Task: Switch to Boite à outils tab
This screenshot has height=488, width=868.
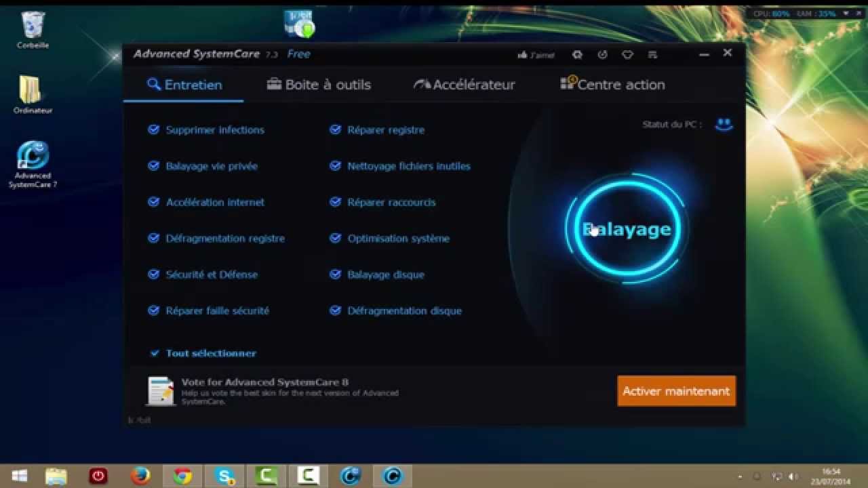Action: [x=319, y=85]
